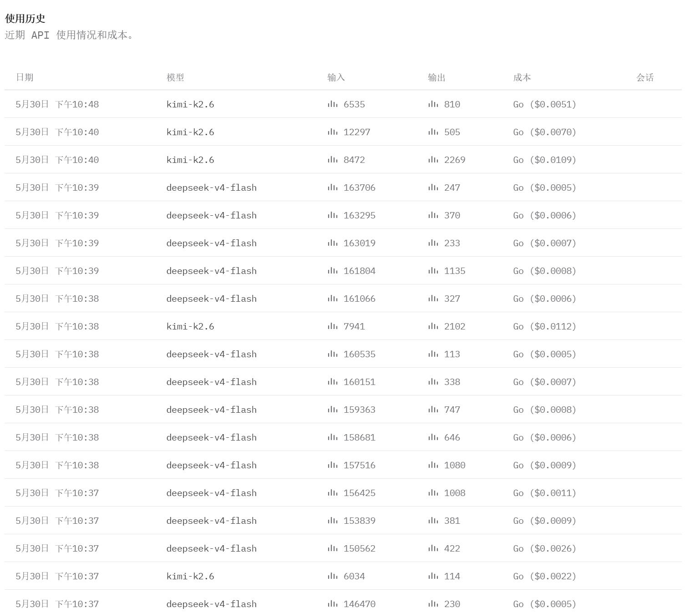The width and height of the screenshot is (700, 613).
Task: Select the cost cell Go ($0.0026)
Action: click(x=545, y=548)
